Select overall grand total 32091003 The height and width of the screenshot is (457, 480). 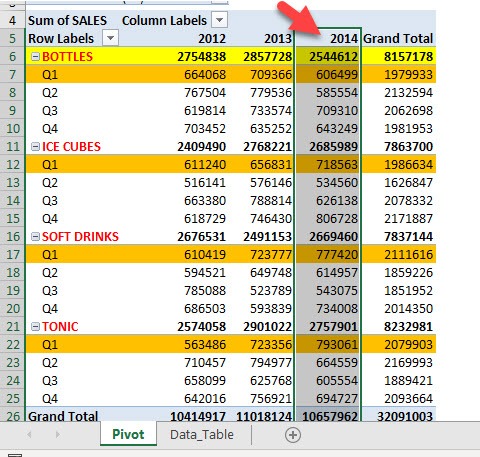pyautogui.click(x=405, y=416)
